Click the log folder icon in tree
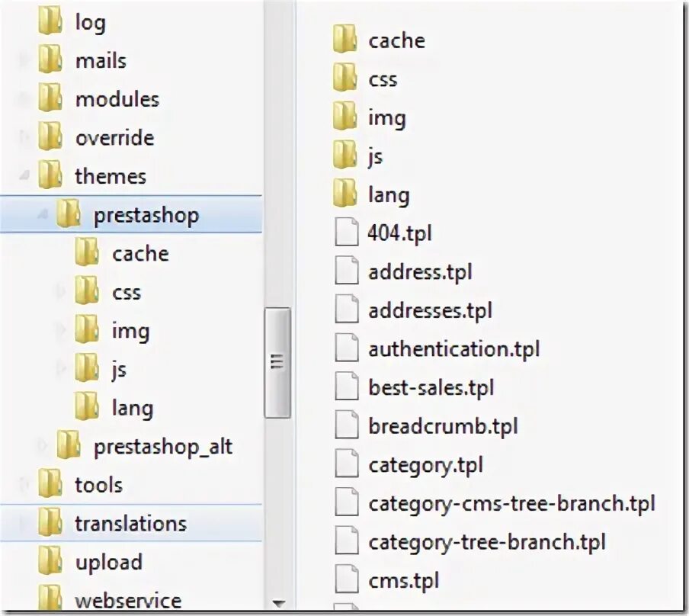The width and height of the screenshot is (689, 616). pos(50,21)
